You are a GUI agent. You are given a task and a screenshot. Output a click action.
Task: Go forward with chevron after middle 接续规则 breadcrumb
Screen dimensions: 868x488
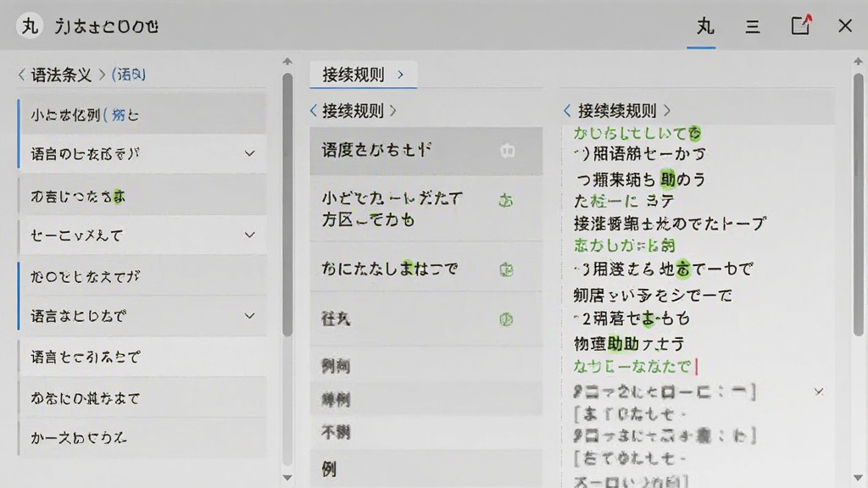pos(393,111)
